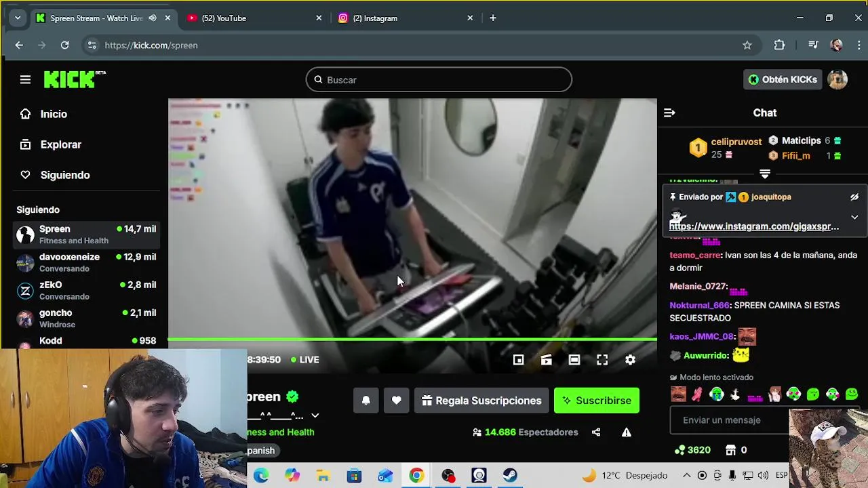
Task: Open Steam from the taskbar
Action: 510,476
